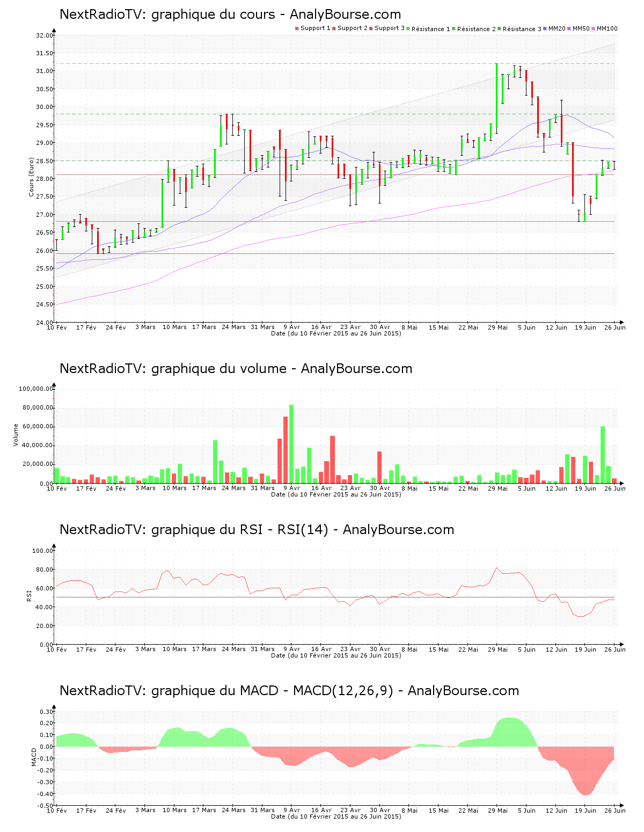
Task: Click the date range caption under MACD chart
Action: [336, 816]
